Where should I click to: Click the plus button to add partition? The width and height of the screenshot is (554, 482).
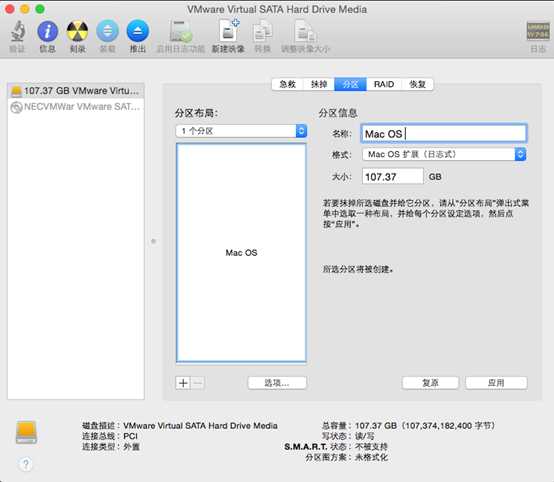tap(183, 383)
